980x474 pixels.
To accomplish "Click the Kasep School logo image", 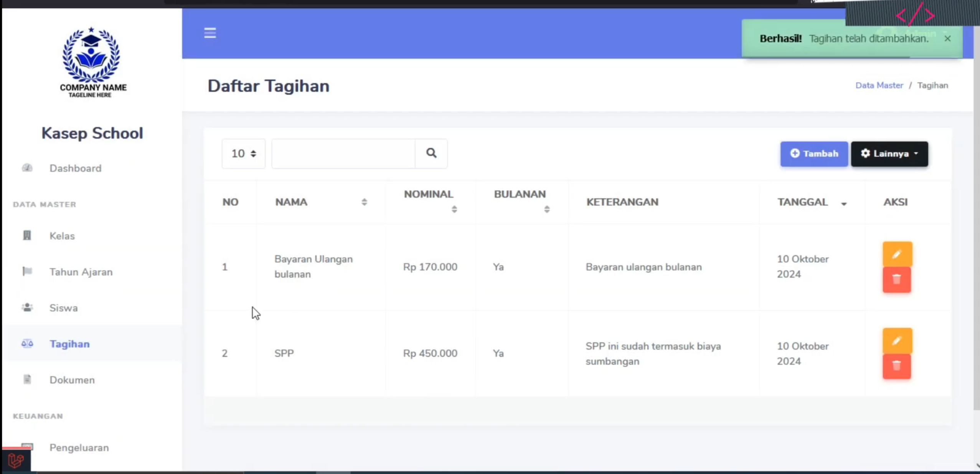I will pos(92,62).
